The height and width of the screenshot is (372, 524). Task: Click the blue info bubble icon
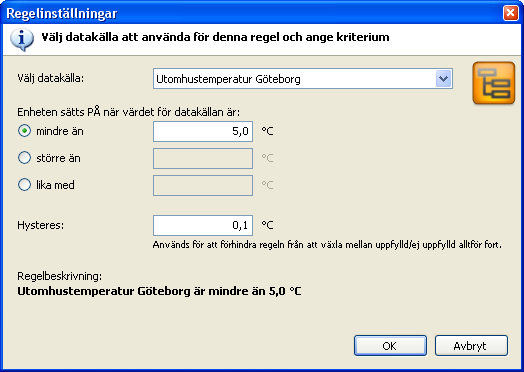(x=22, y=39)
